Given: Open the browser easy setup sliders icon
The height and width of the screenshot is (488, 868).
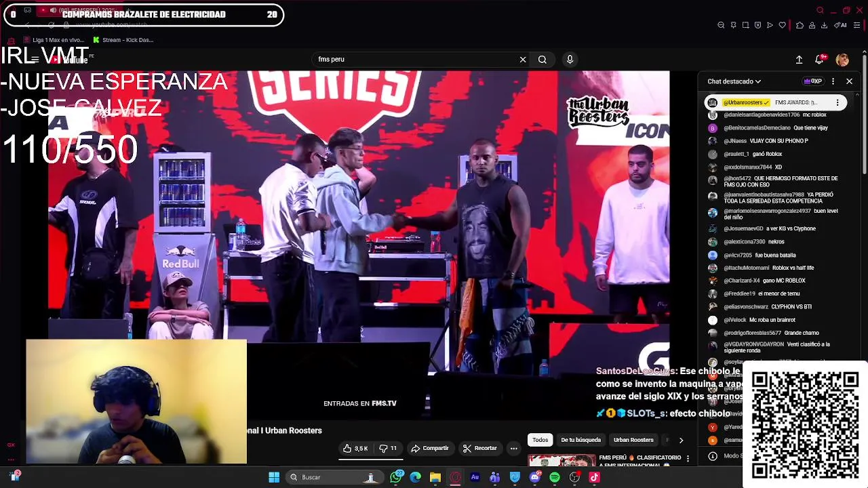Looking at the screenshot, I should pyautogui.click(x=856, y=25).
